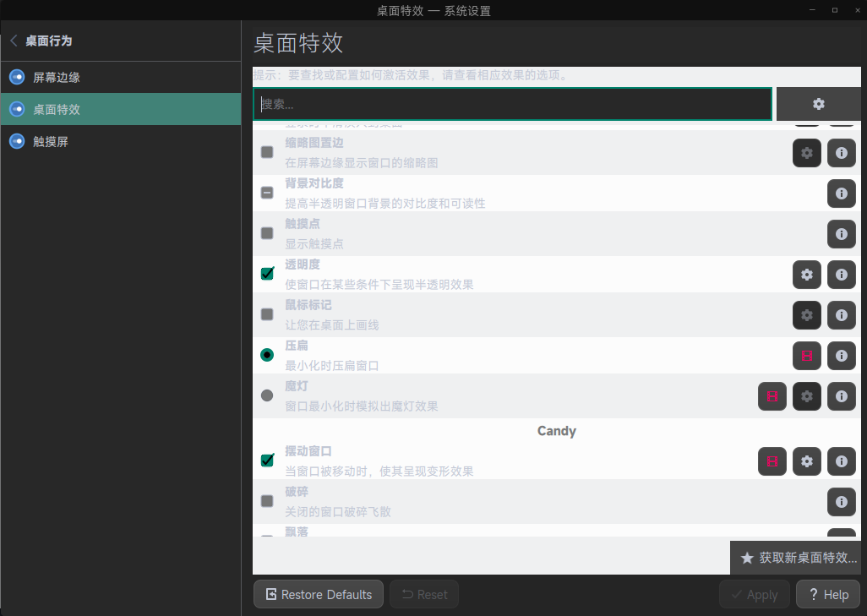Viewport: 867px width, 616px height.
Task: Click the Reset button
Action: pyautogui.click(x=424, y=594)
